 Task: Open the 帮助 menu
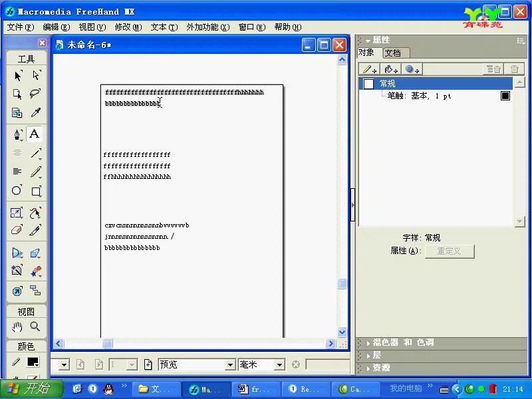[x=288, y=27]
